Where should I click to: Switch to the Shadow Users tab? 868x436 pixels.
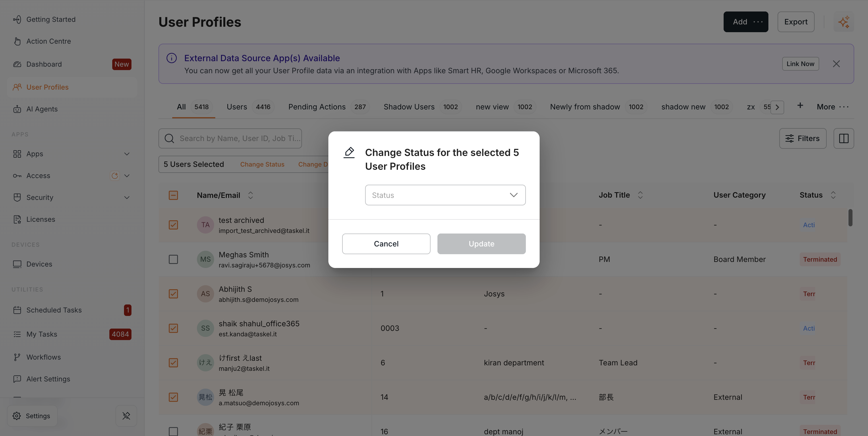[422, 107]
